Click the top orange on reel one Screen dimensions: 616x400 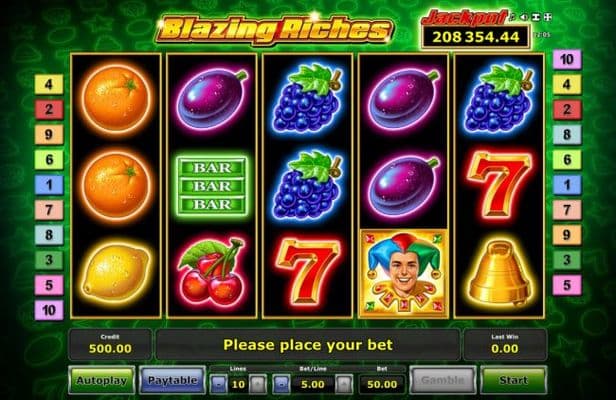pos(117,98)
